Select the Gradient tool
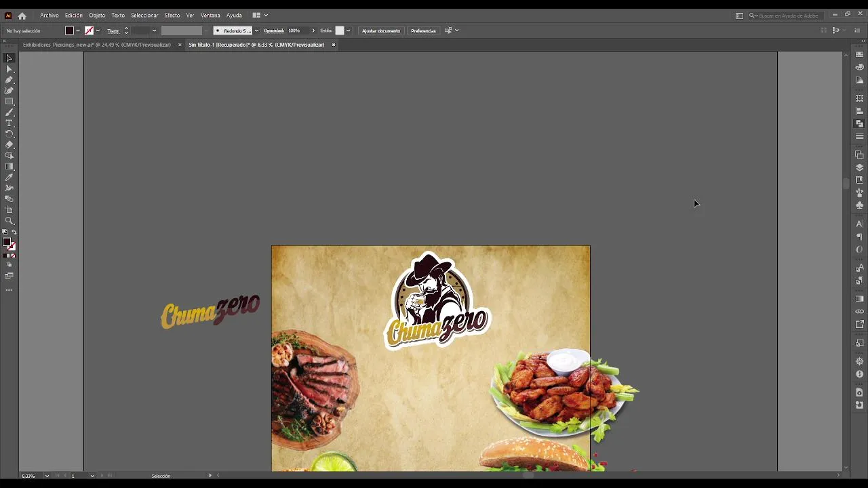 click(x=9, y=167)
